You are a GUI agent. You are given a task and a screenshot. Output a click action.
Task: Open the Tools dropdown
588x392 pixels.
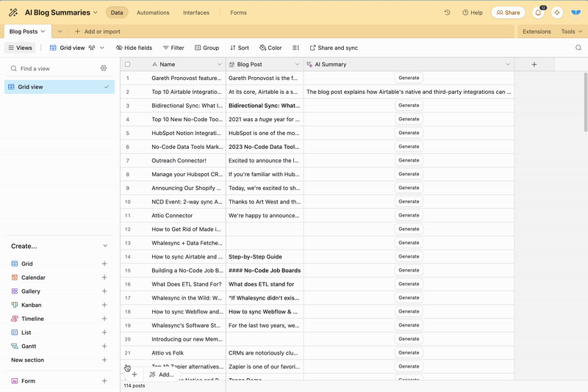point(572,32)
